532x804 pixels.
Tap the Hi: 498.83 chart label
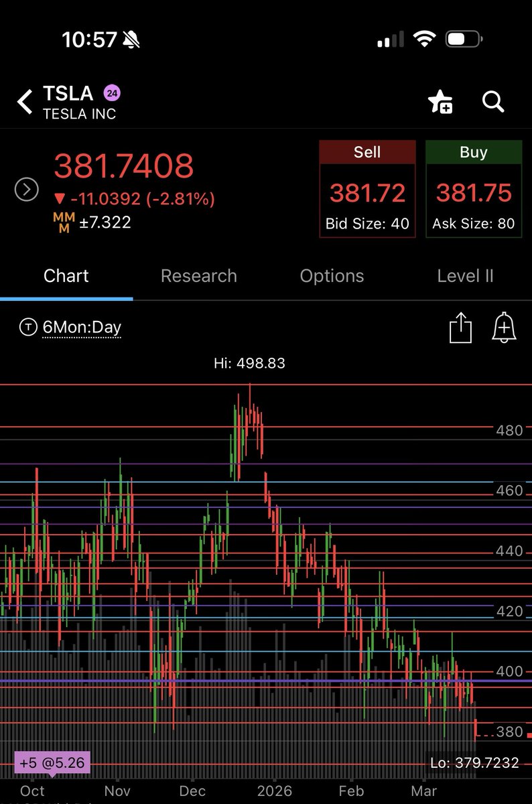click(249, 363)
